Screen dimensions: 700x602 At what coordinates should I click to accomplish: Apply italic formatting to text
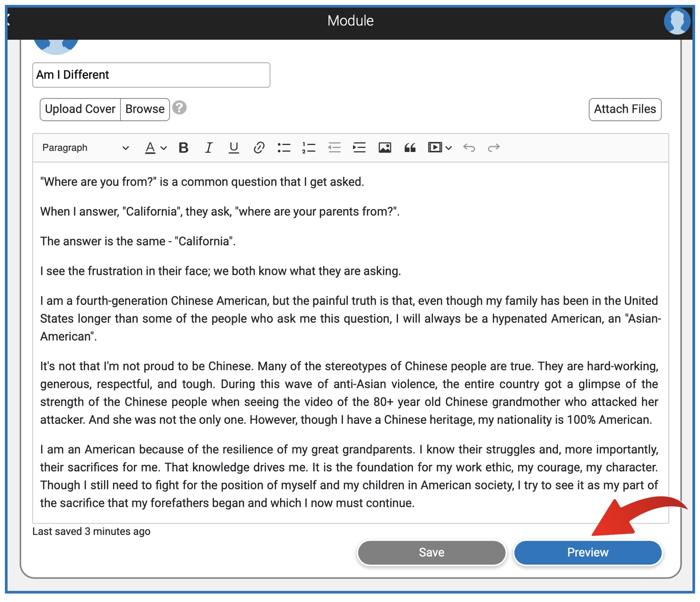[208, 148]
